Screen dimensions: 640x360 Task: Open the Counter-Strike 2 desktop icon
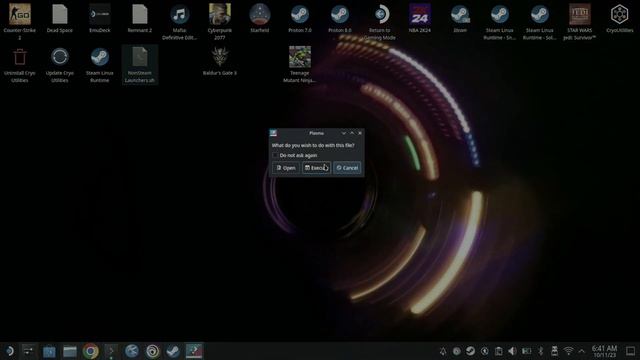point(20,15)
